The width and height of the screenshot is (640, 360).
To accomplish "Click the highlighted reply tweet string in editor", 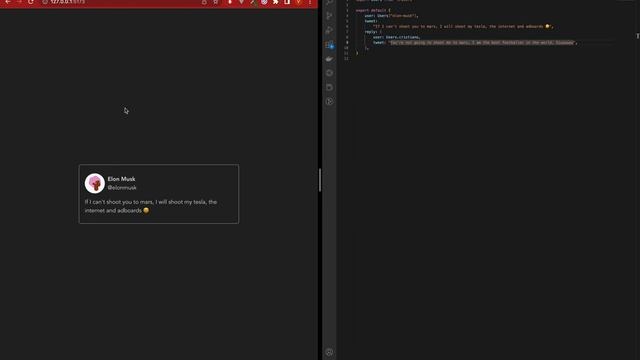I will point(482,42).
